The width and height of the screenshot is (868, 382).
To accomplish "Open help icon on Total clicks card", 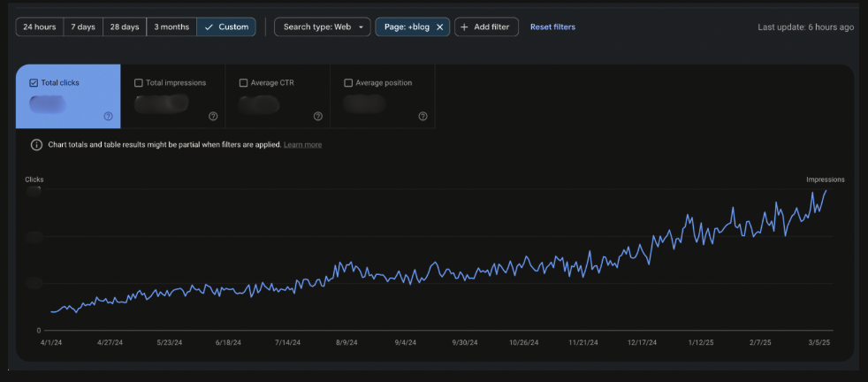I will pos(109,116).
